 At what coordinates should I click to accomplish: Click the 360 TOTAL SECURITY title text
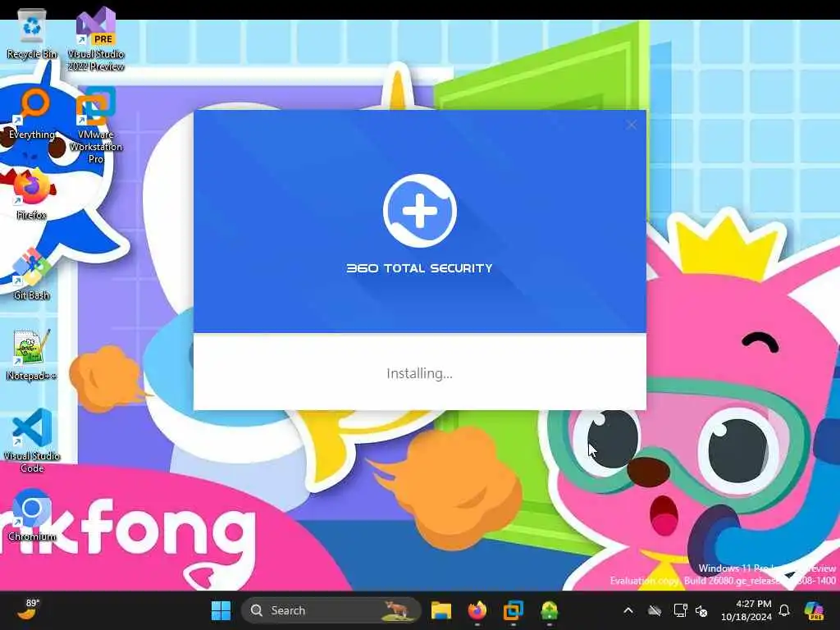click(419, 268)
